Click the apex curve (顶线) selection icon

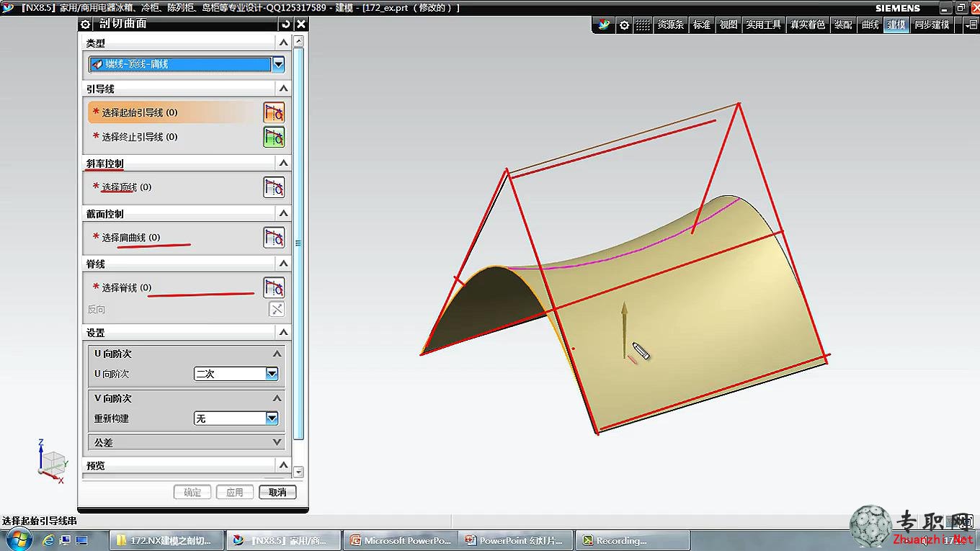pyautogui.click(x=274, y=187)
